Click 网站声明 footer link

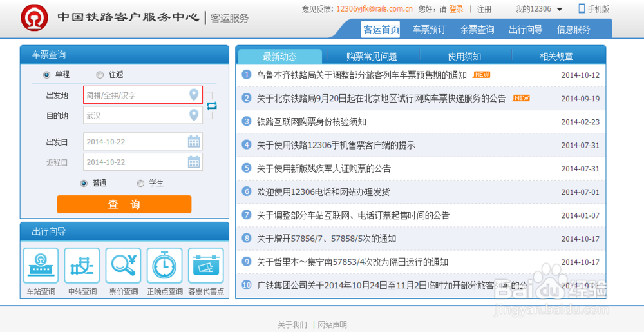pos(332,325)
